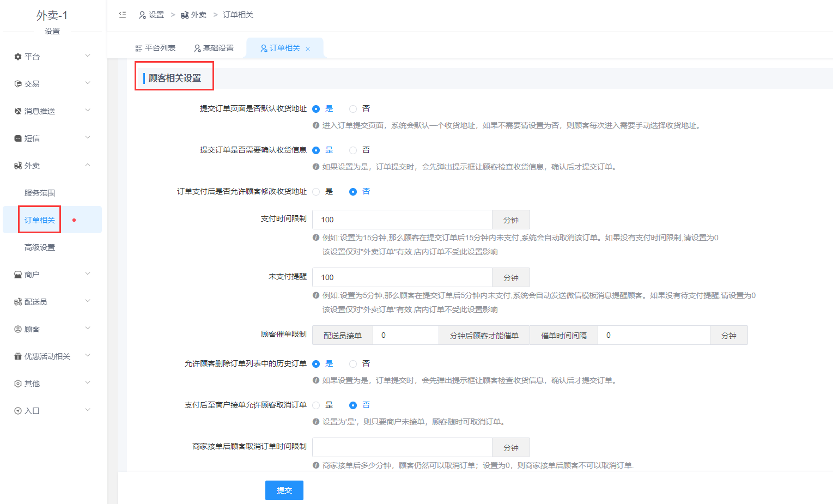Screen dimensions: 833x504
Task: Click the scooter icon in 外卖 breadcrumb
Action: pyautogui.click(x=185, y=15)
